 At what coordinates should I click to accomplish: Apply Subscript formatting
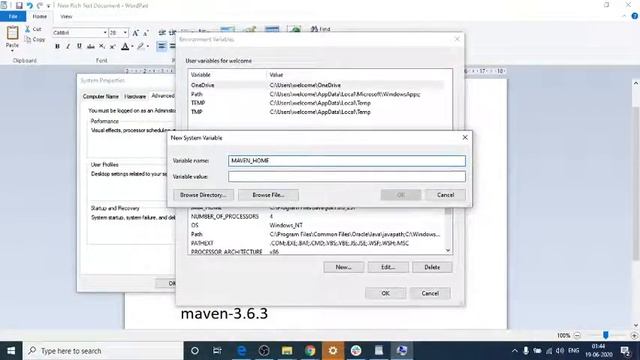[x=102, y=47]
